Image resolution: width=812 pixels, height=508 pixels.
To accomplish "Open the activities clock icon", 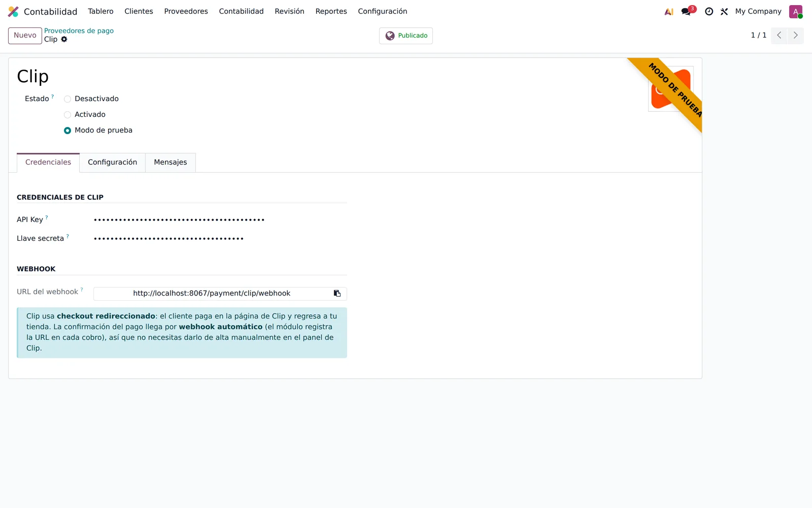I will (709, 12).
